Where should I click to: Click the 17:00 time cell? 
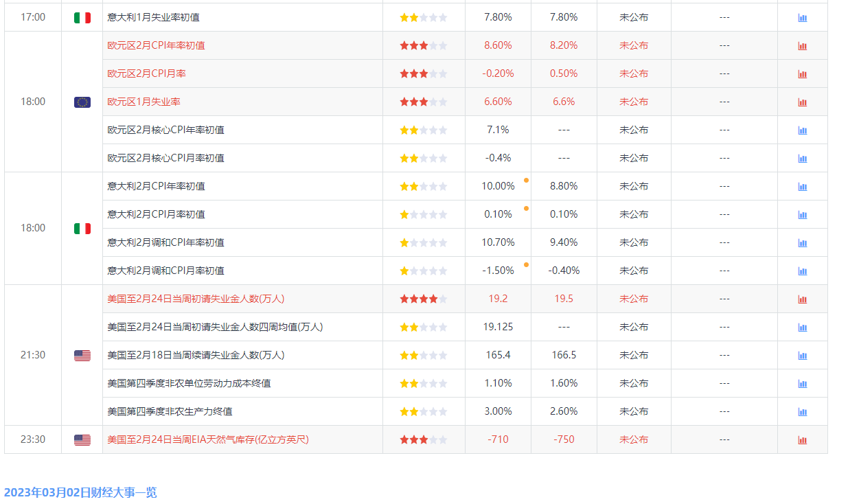33,17
